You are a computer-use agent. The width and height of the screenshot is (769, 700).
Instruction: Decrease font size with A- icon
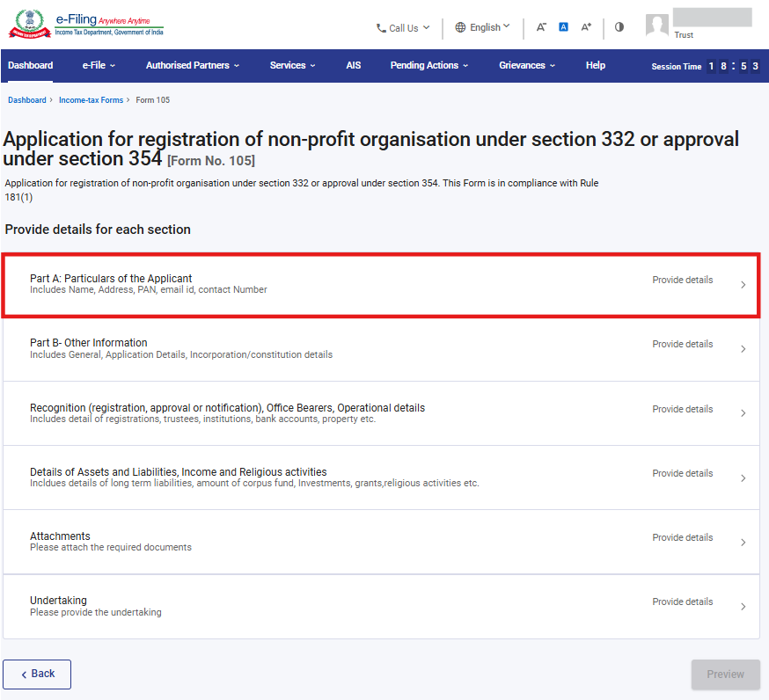click(x=541, y=27)
